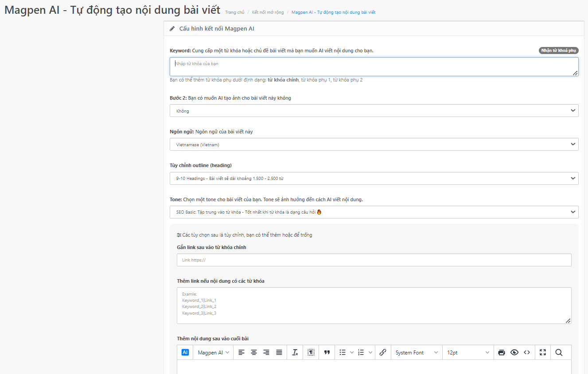Justify text in editor toolbar
This screenshot has height=374, width=588.
pyautogui.click(x=279, y=352)
